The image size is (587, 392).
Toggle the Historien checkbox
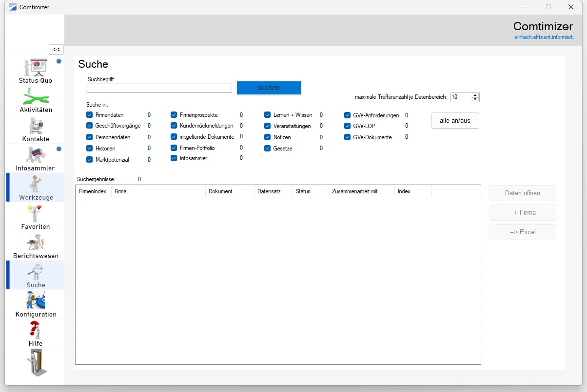pos(90,149)
